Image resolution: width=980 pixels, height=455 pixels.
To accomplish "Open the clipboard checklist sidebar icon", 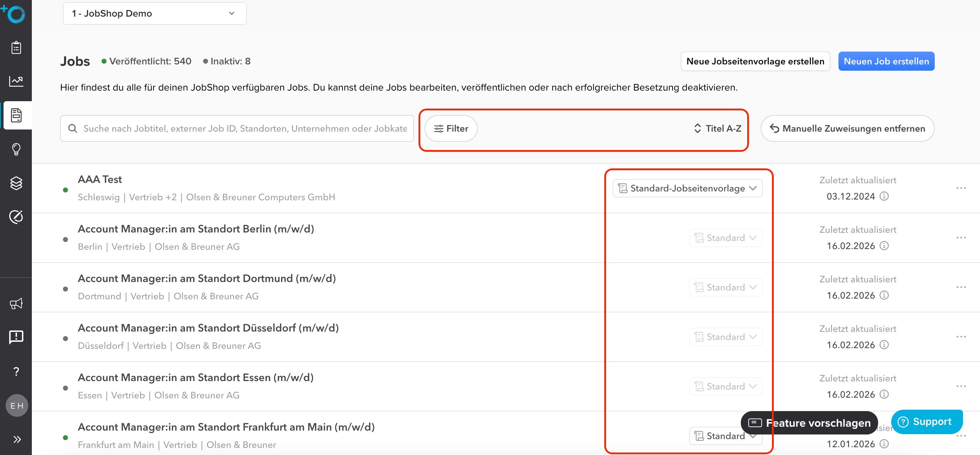I will 16,47.
